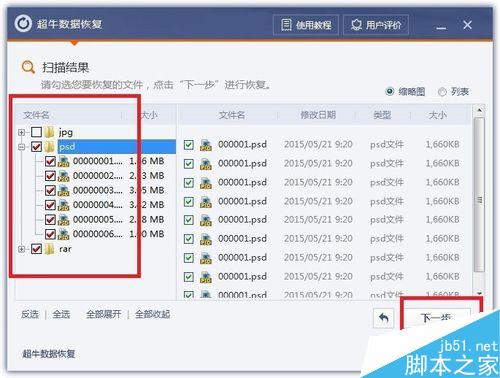Uncheck the 00000002 file checkbox
The width and height of the screenshot is (500, 378).
click(x=50, y=176)
